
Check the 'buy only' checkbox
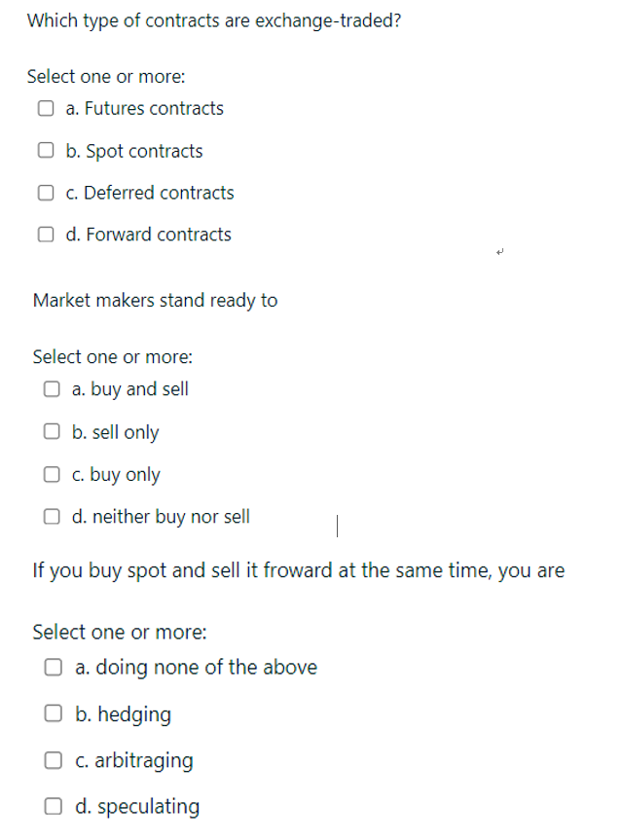click(x=52, y=473)
